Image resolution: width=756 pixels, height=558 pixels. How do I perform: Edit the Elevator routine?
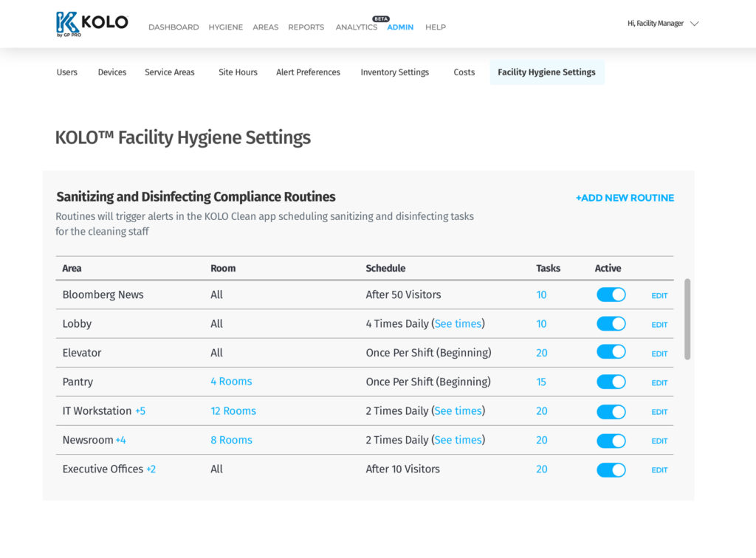click(659, 354)
